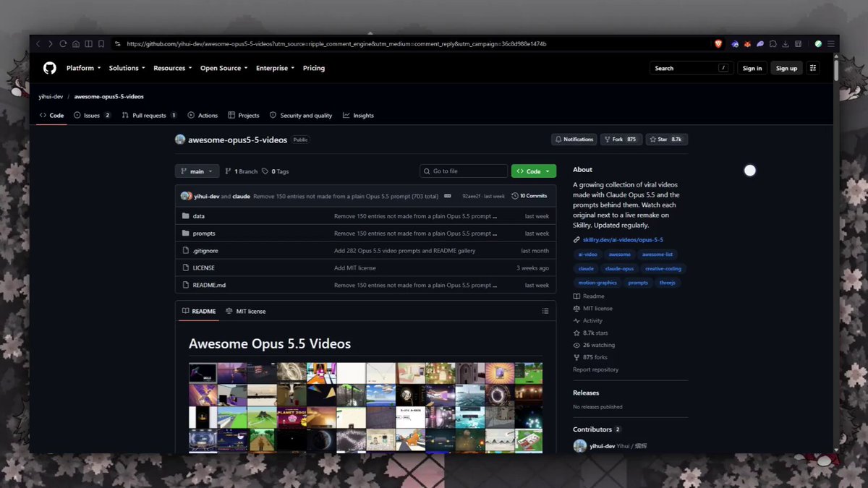Image resolution: width=868 pixels, height=488 pixels.
Task: Select the MIT license tab
Action: (246, 312)
